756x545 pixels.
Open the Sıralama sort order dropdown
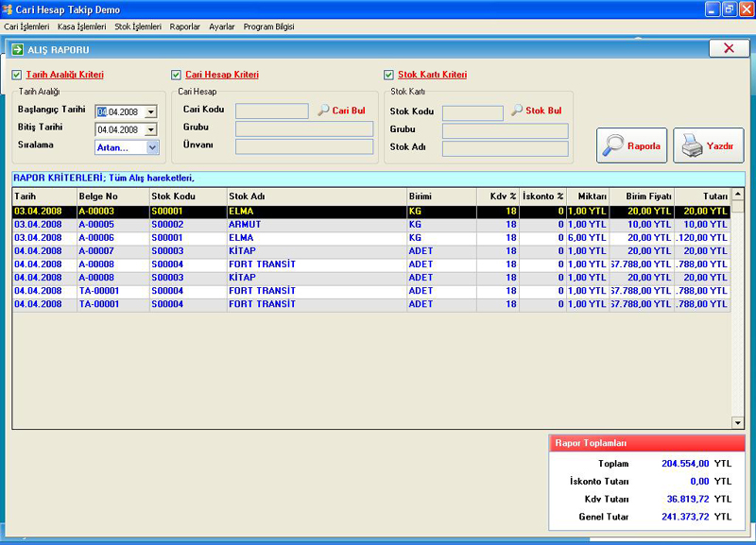tap(152, 147)
